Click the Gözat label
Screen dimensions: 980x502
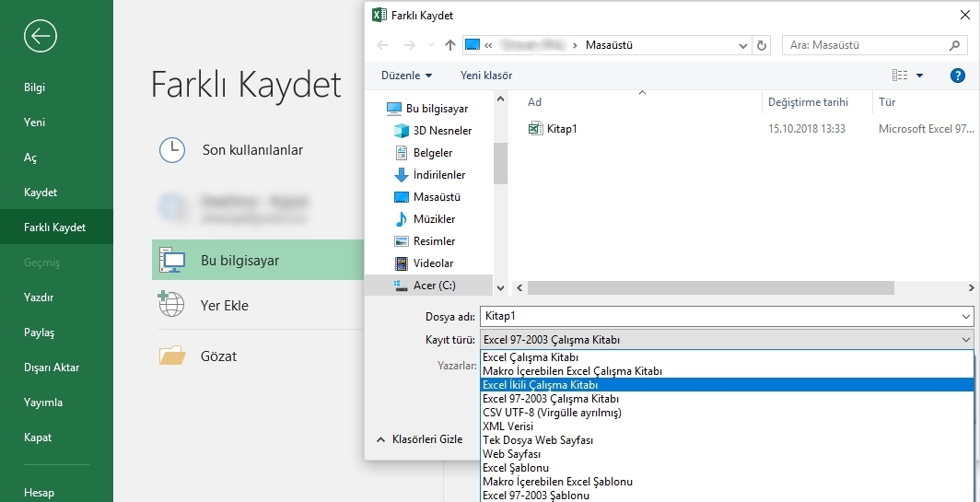(x=219, y=356)
